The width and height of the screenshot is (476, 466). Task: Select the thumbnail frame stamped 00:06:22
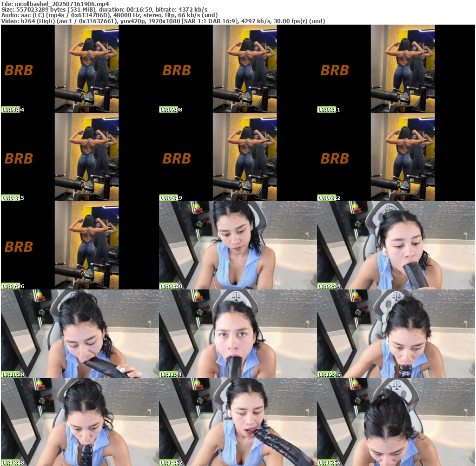tap(396, 157)
